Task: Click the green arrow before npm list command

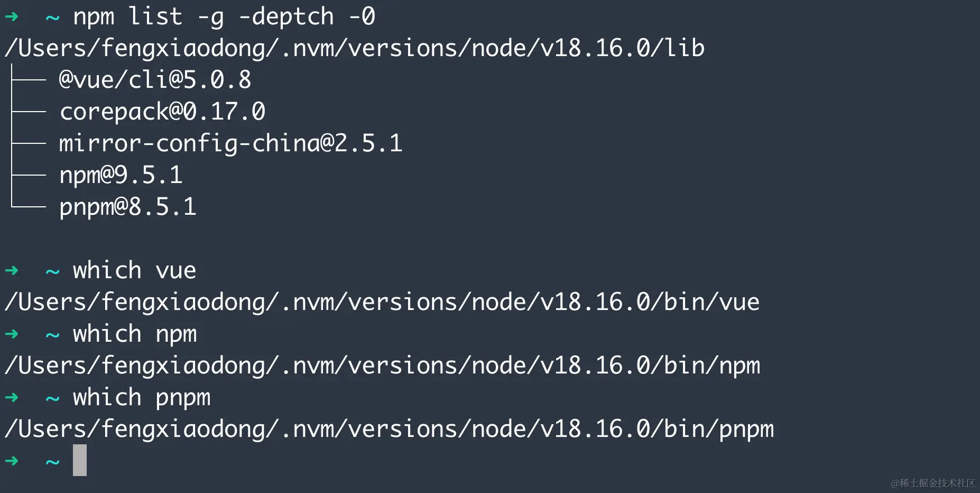Action: (12, 17)
